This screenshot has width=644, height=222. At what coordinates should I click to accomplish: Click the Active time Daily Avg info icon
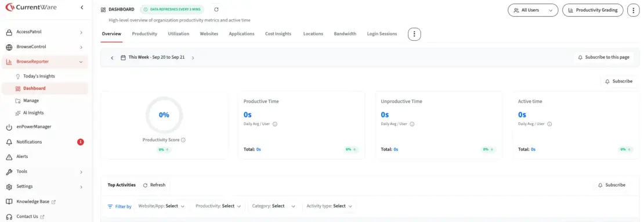(549, 124)
